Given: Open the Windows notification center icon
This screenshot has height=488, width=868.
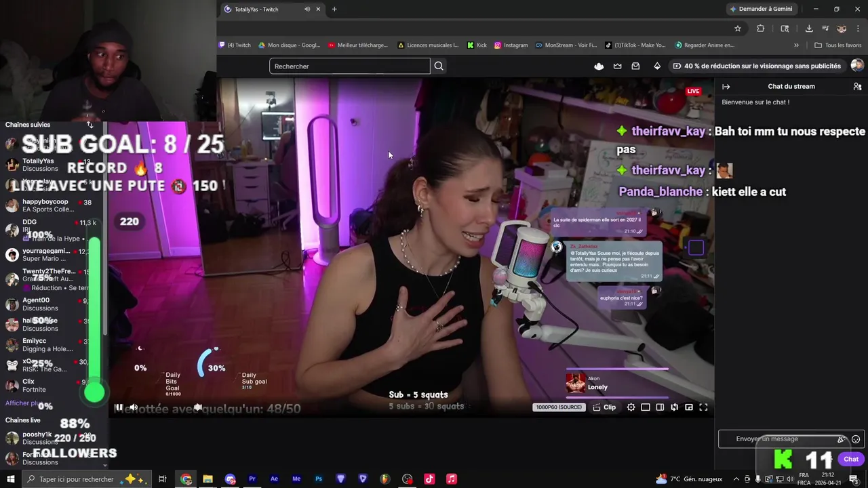Looking at the screenshot, I should coord(854,479).
